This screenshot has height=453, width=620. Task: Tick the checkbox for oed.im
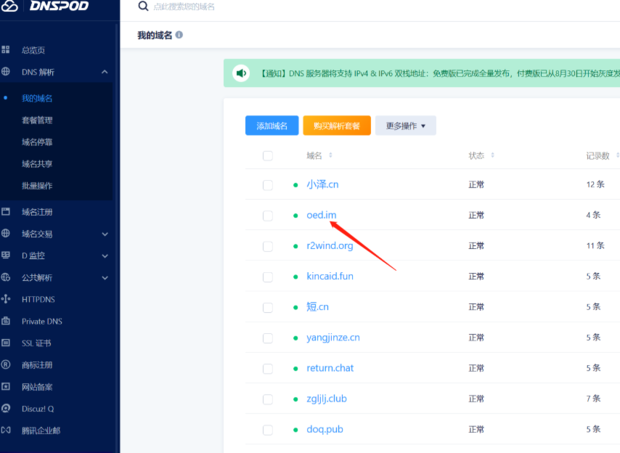click(268, 216)
